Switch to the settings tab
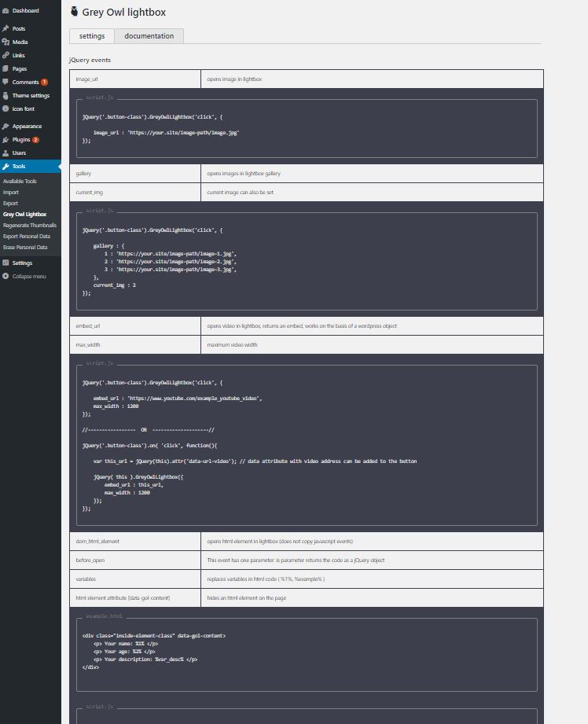 coord(92,36)
